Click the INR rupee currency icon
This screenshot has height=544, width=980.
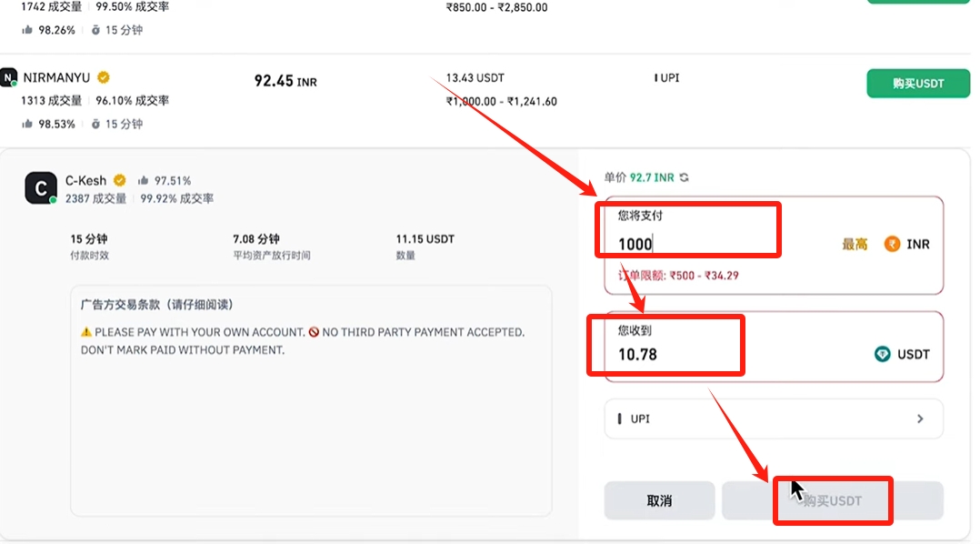click(x=892, y=244)
